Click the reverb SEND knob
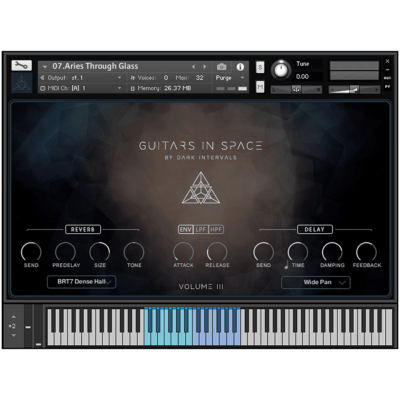Image resolution: width=400 pixels, height=400 pixels. [31, 252]
